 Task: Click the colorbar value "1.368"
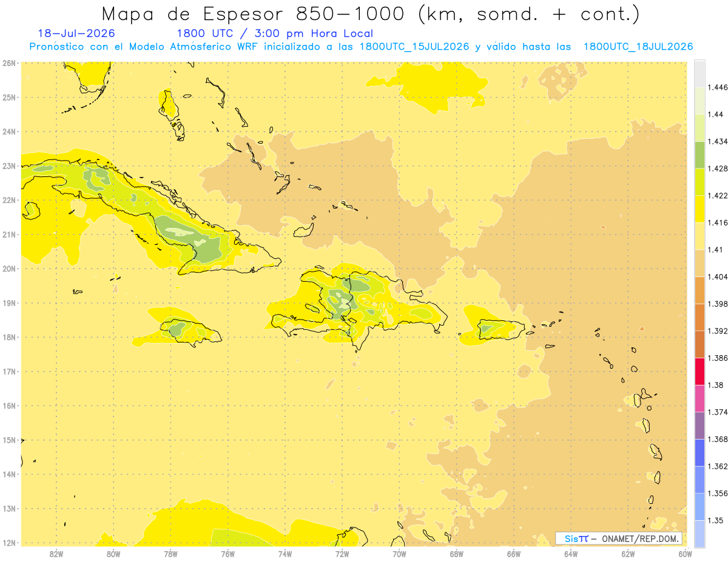(717, 440)
